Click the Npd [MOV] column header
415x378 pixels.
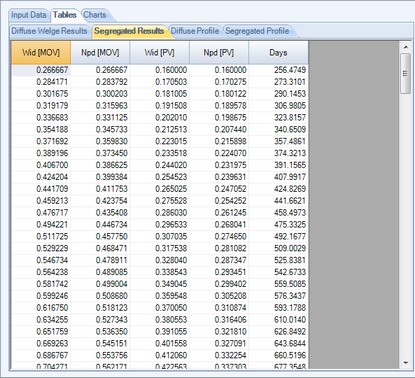100,53
